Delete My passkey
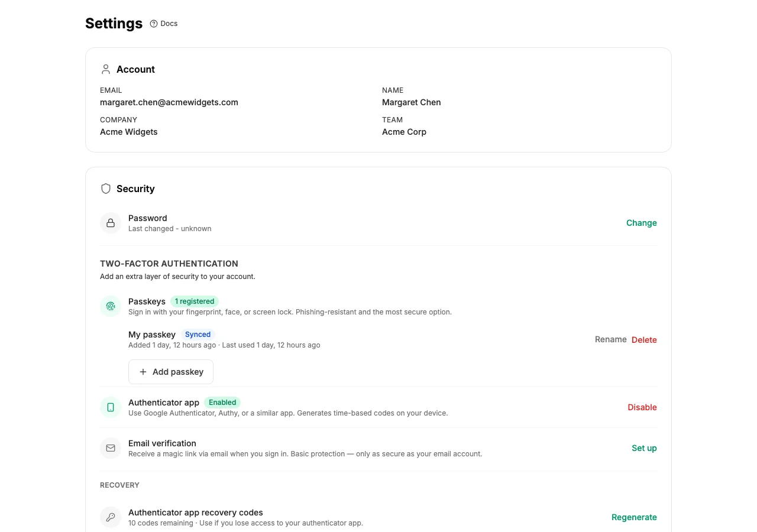Image resolution: width=757 pixels, height=532 pixels. point(644,340)
